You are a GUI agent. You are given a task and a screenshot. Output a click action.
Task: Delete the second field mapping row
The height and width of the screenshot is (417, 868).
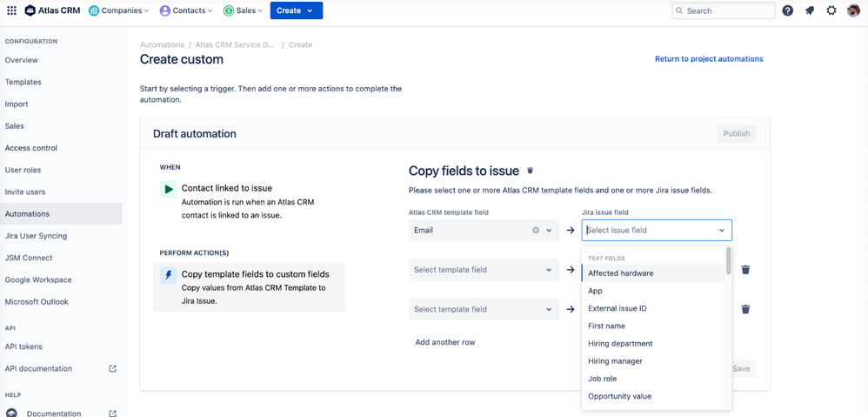pyautogui.click(x=745, y=270)
